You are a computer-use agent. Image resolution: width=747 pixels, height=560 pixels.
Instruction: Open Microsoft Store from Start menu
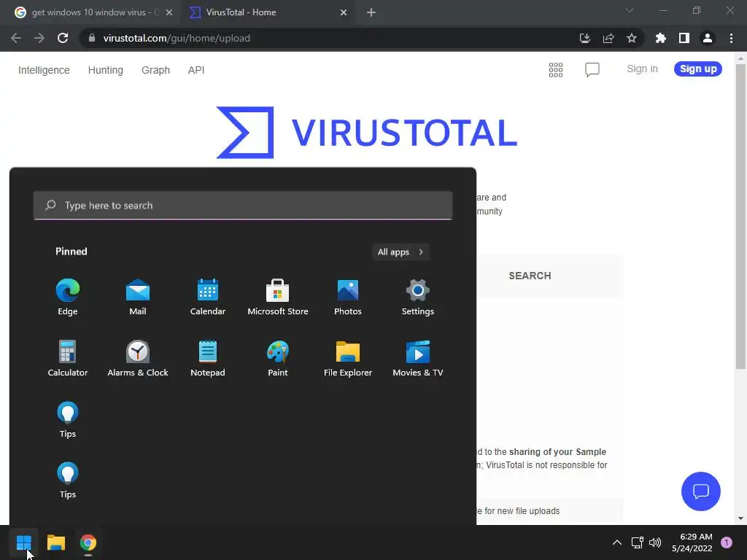(x=278, y=297)
